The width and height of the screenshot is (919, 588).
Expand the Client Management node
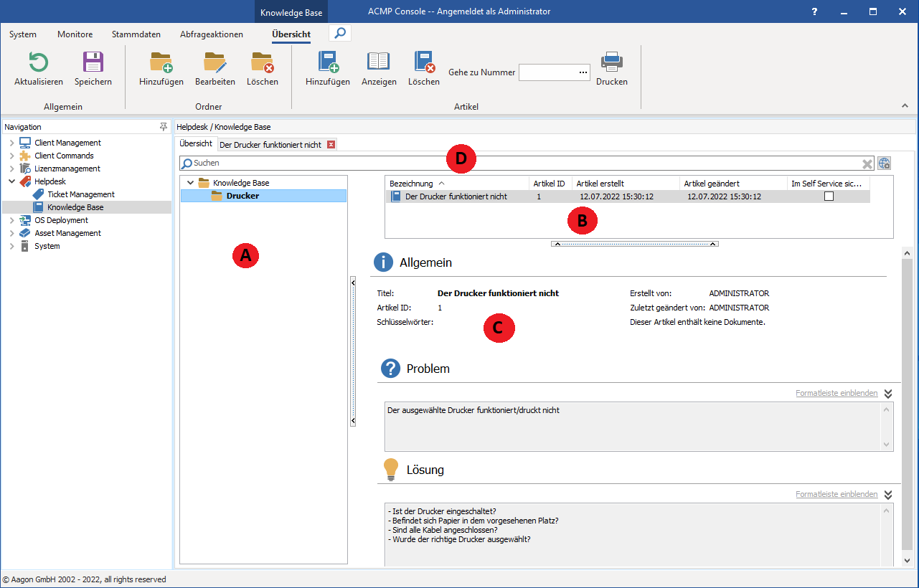tap(11, 143)
